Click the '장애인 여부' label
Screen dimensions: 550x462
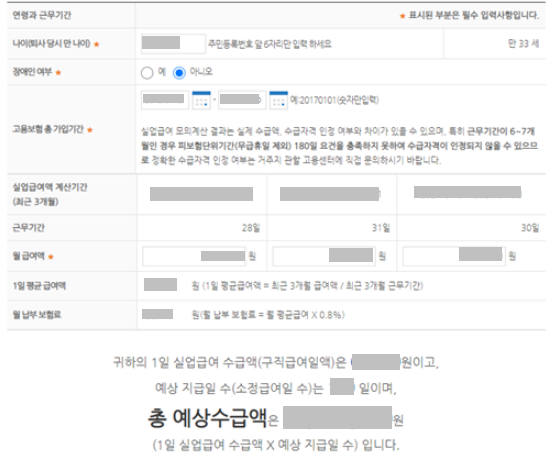click(32, 72)
